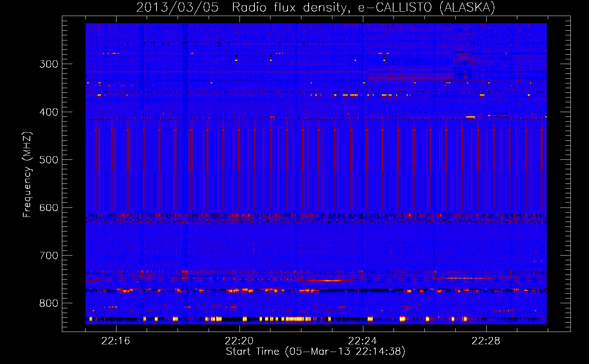Screen dimensions: 589x364
Task: Click the 22:28 time tick label
Action: (486, 341)
